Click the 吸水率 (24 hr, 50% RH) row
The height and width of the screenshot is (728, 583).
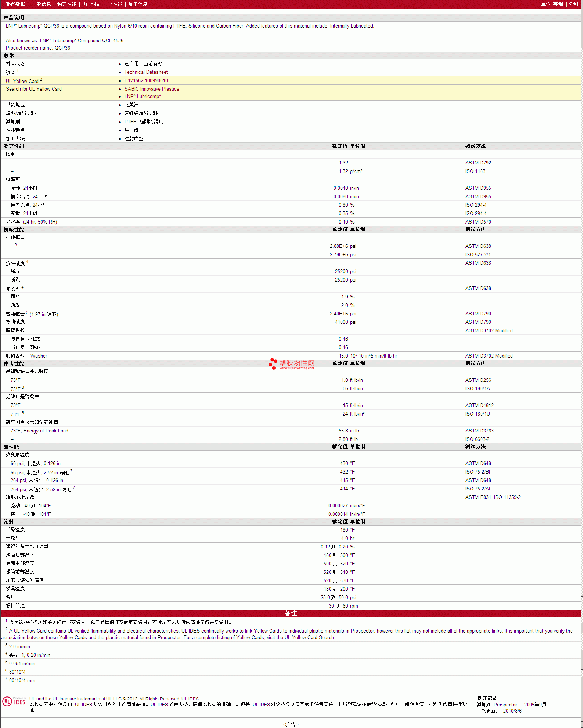click(291, 222)
